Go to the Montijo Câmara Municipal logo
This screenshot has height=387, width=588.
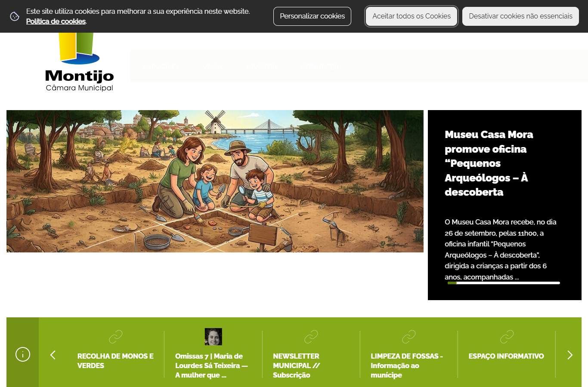[80, 62]
